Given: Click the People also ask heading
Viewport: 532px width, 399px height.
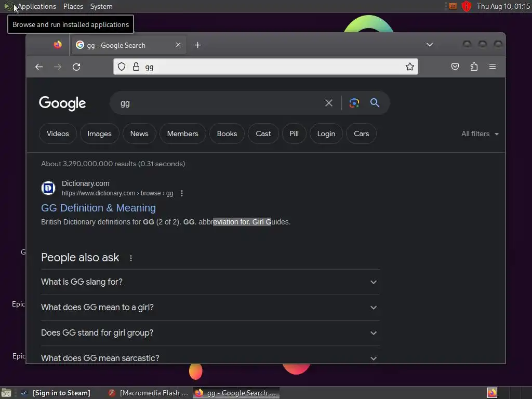Looking at the screenshot, I should 80,258.
